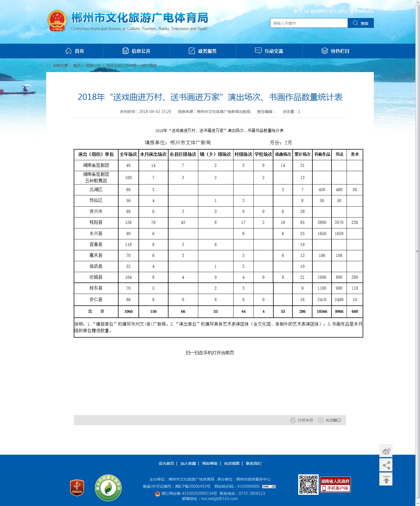Click the keyword search input field
This screenshot has height=506, width=420.
click(x=309, y=23)
